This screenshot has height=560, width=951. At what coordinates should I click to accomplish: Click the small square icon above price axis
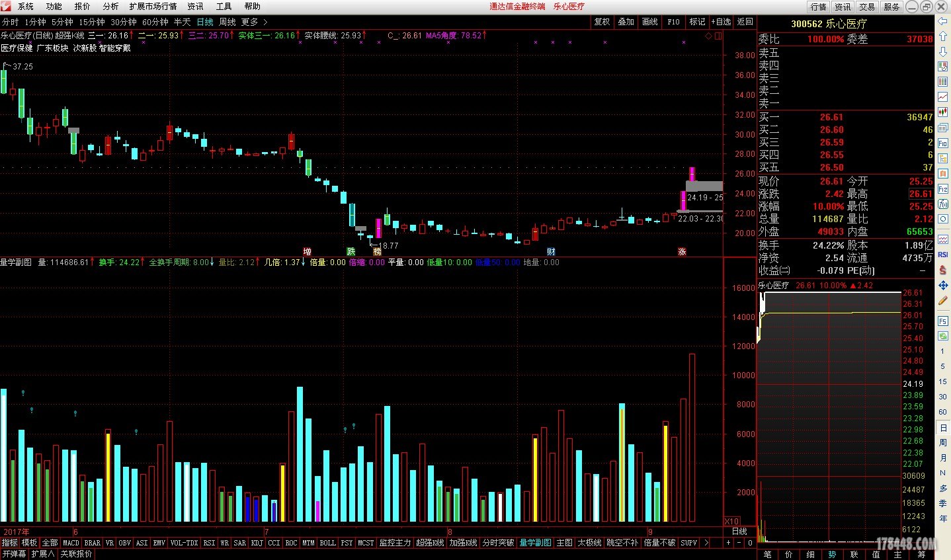coord(718,36)
